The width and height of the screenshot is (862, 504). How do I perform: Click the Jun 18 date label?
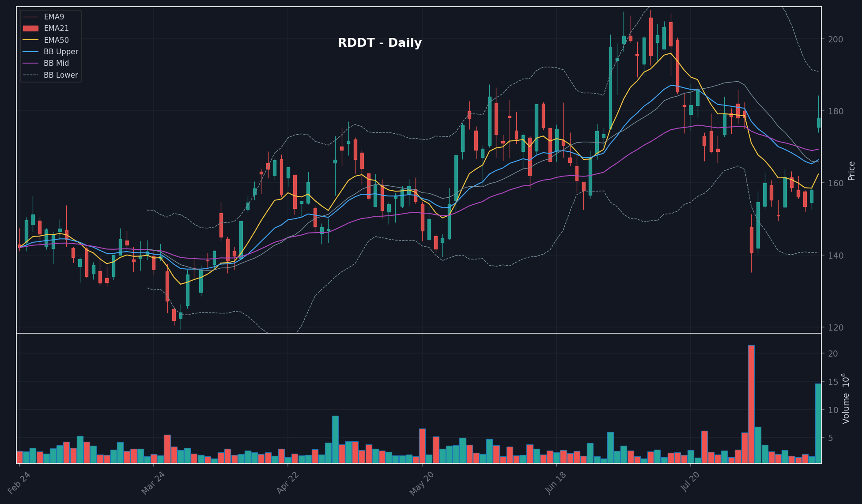pyautogui.click(x=556, y=482)
